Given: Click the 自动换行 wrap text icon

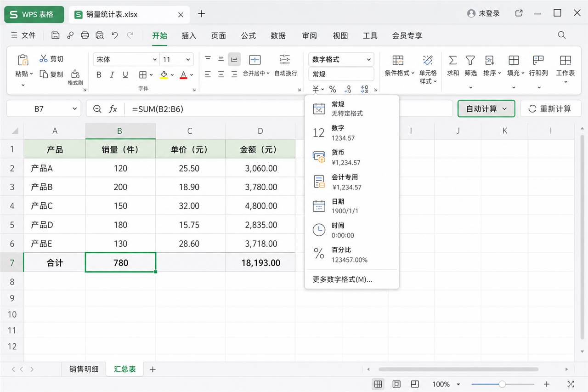Looking at the screenshot, I should 285,59.
